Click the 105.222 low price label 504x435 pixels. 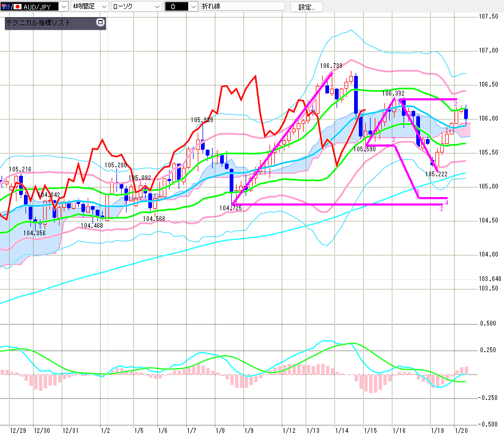point(436,173)
